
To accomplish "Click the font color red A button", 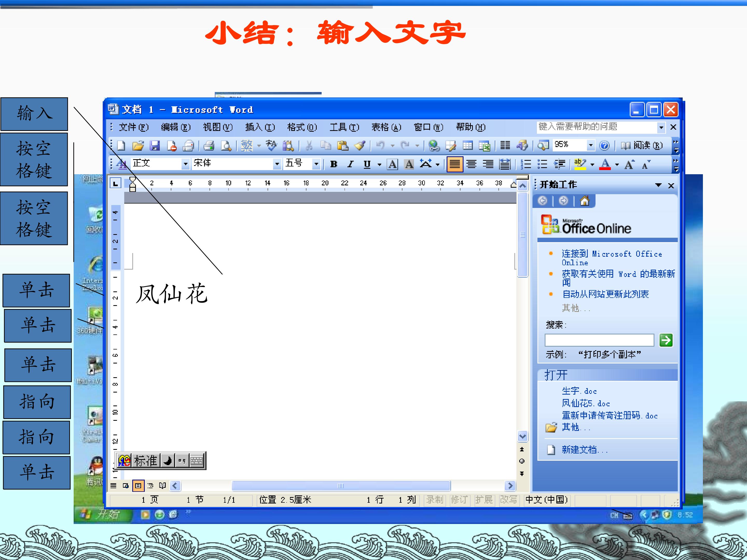I will pyautogui.click(x=605, y=164).
